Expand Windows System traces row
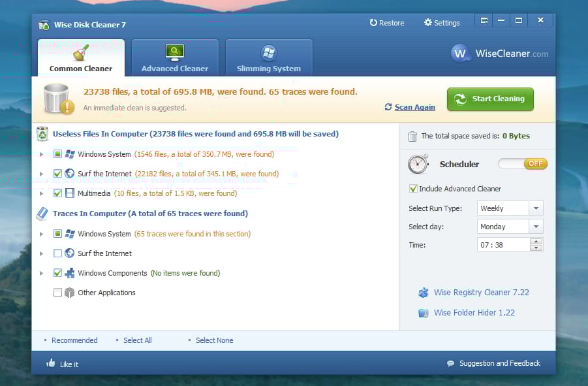The image size is (588, 386). tap(42, 234)
